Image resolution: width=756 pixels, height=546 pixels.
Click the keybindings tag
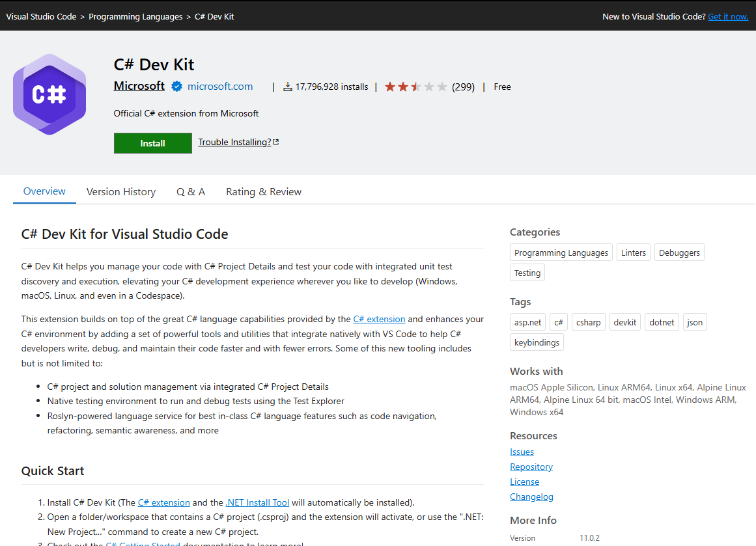537,343
